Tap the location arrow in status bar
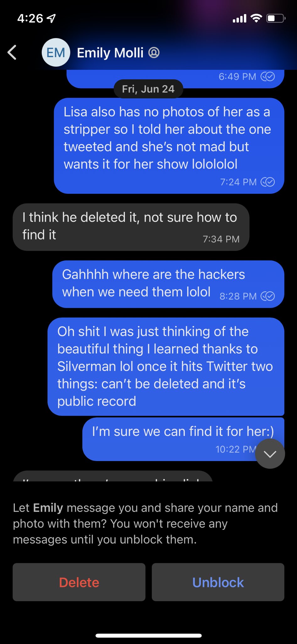Viewport: 297px width, 644px height. coord(51,19)
